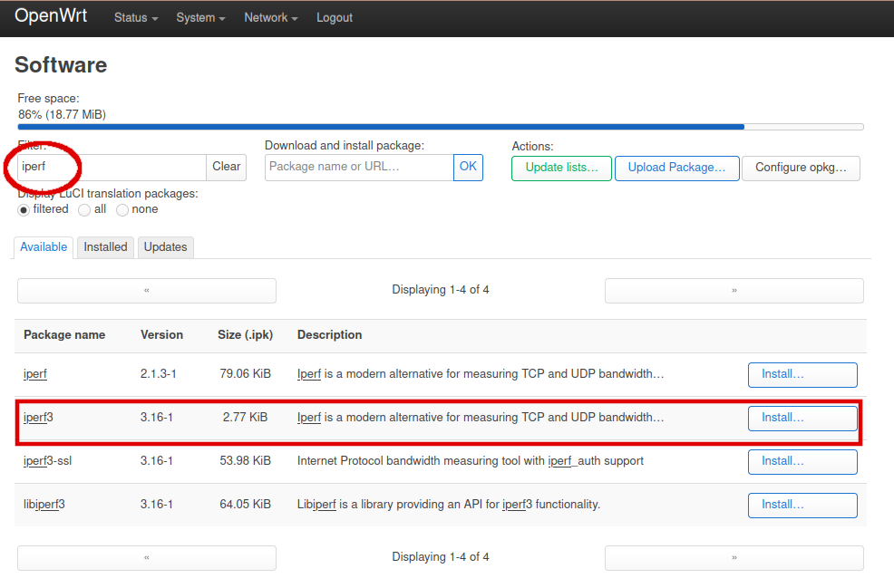Click the free space progress bar

point(441,127)
